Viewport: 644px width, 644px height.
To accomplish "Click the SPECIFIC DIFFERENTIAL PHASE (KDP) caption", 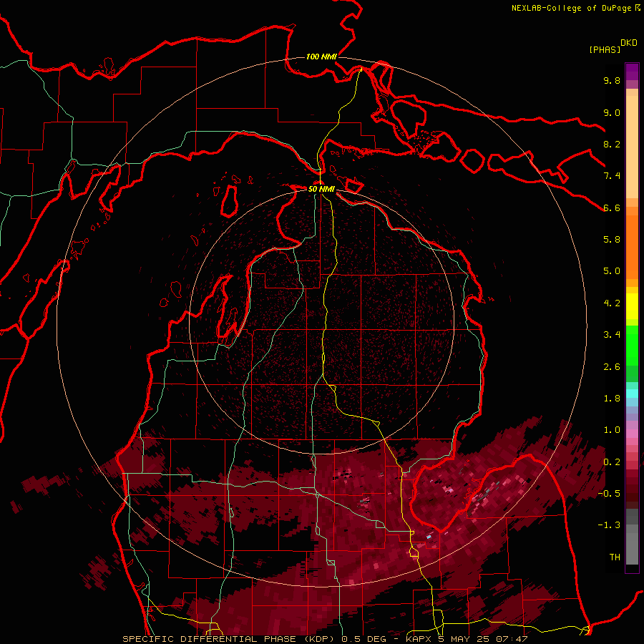I will pyautogui.click(x=228, y=639).
